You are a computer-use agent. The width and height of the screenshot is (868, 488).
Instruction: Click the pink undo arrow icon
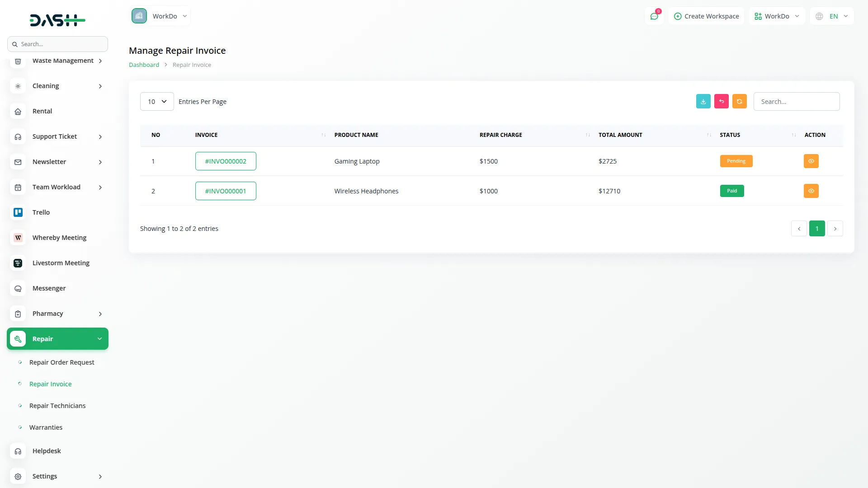point(721,102)
